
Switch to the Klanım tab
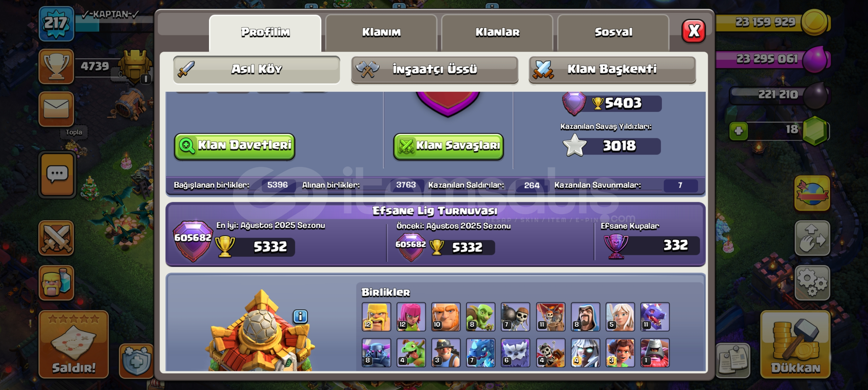[x=381, y=32]
